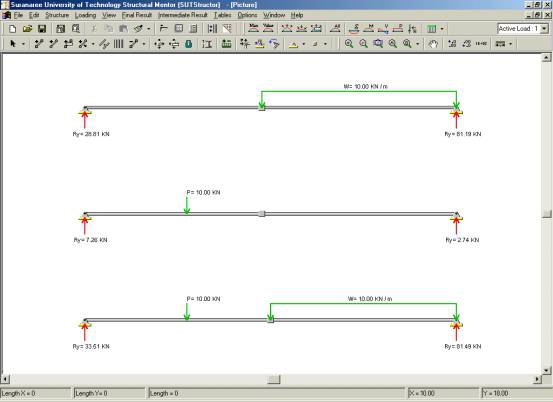This screenshot has height=402, width=553.
Task: Open the Options menu
Action: coord(247,15)
